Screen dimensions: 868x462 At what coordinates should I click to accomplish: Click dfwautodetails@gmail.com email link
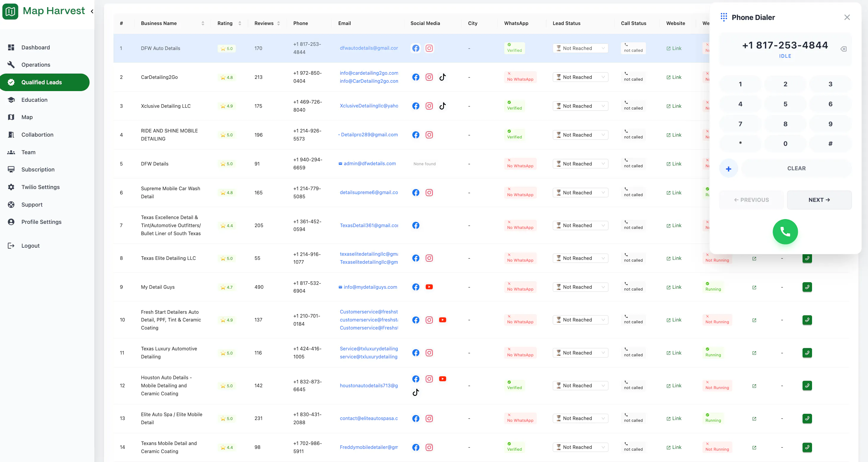(369, 48)
